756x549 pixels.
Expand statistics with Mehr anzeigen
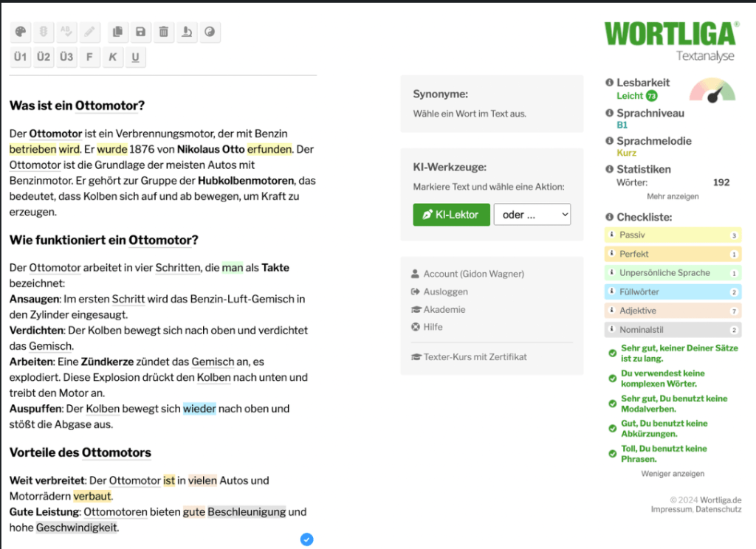pos(672,196)
